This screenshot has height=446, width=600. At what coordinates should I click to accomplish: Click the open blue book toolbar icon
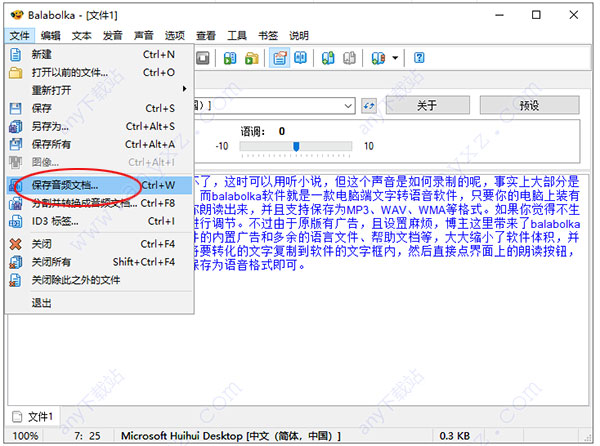point(300,58)
